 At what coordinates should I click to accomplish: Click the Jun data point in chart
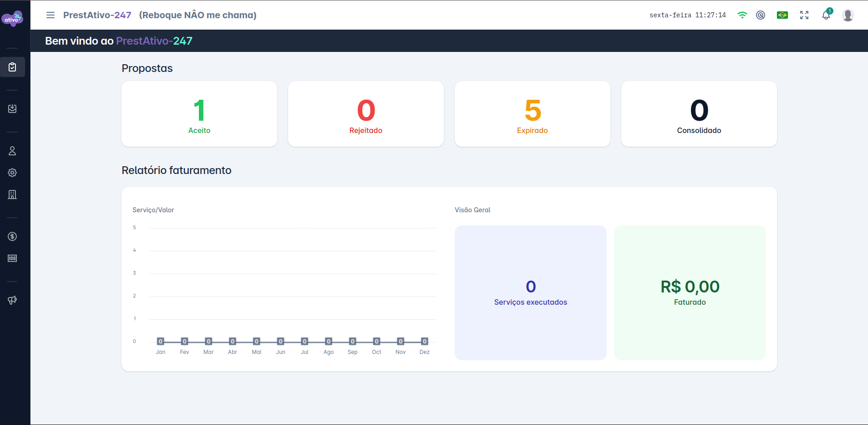tap(280, 342)
